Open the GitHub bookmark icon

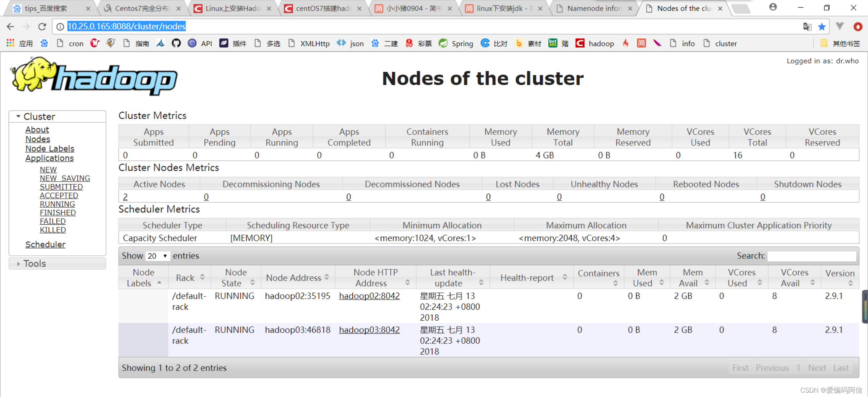point(176,43)
